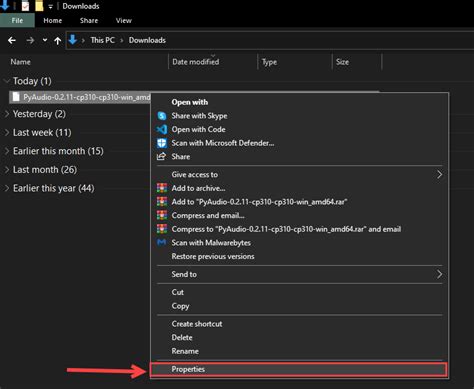The width and height of the screenshot is (474, 389).
Task: Click the PyAudio file's document icon
Action: (16, 97)
